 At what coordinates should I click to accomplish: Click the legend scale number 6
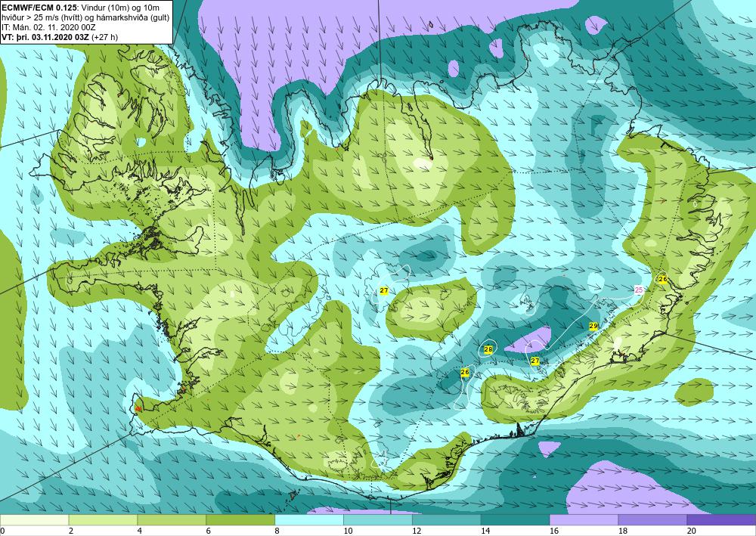209,531
